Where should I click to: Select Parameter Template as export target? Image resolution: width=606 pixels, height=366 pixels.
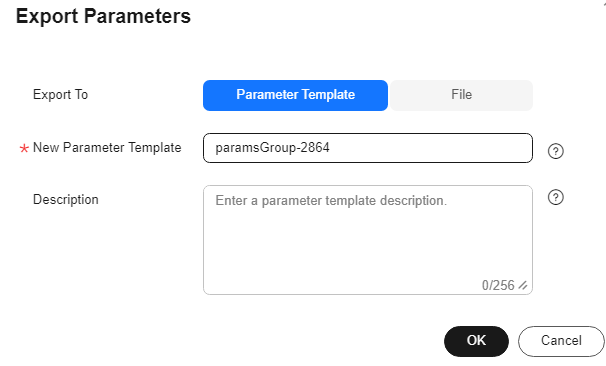pyautogui.click(x=295, y=95)
